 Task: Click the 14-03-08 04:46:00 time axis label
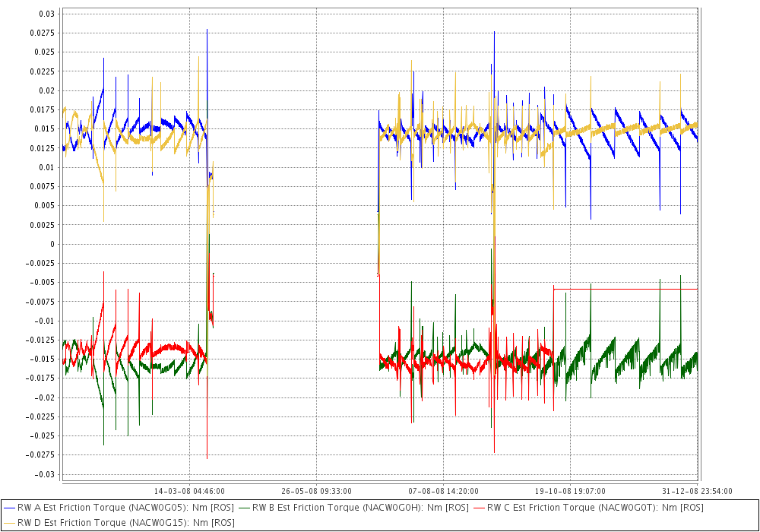tap(189, 491)
